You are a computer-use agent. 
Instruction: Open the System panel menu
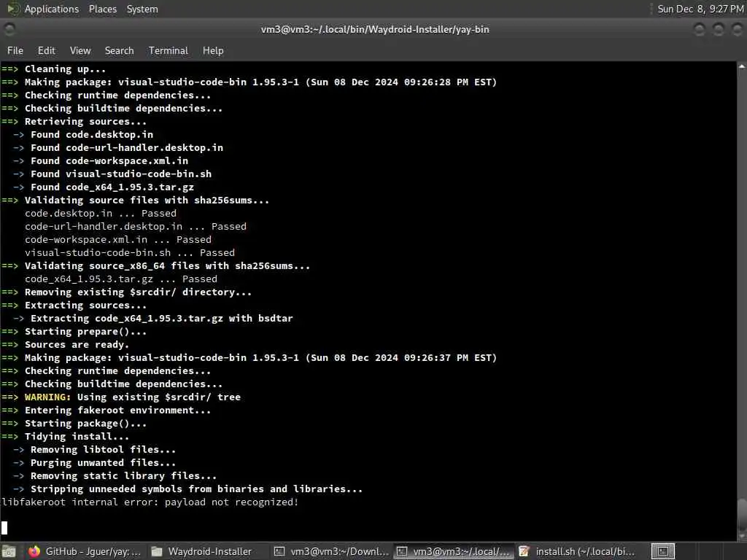142,9
